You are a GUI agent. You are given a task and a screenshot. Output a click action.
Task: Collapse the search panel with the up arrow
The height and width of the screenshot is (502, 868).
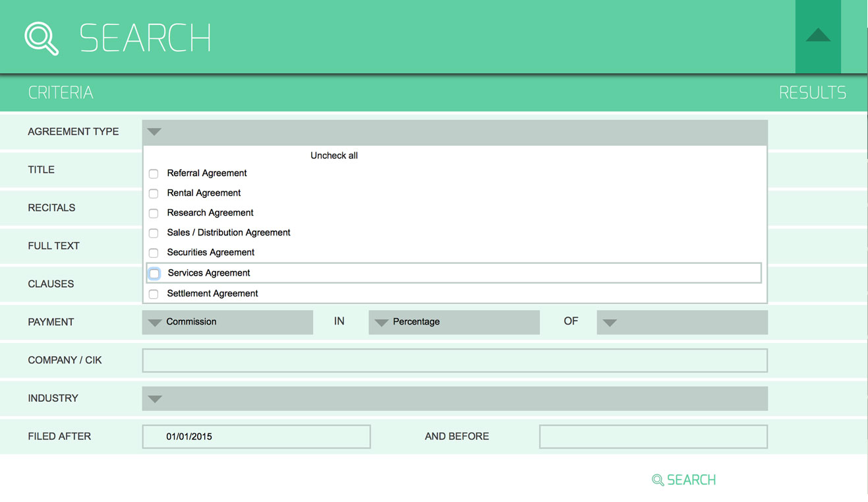pyautogui.click(x=818, y=36)
